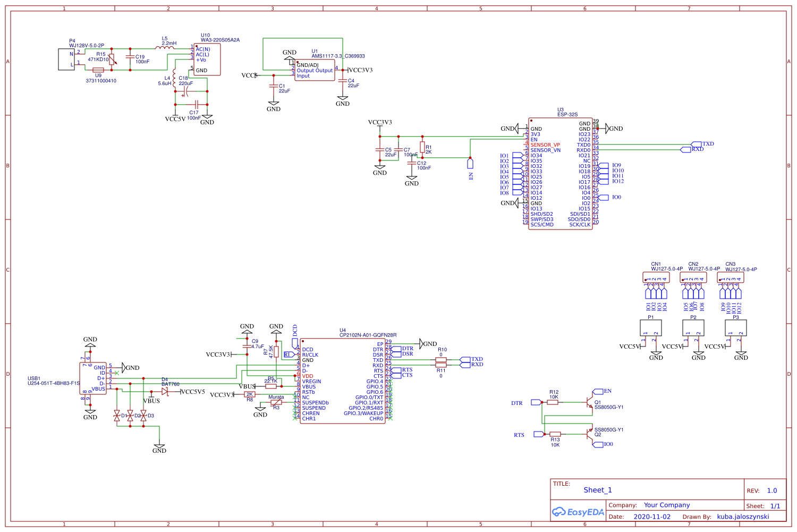The width and height of the screenshot is (797, 532).
Task: Select the AMS1117-3.3 regulator U1
Action: click(x=315, y=69)
